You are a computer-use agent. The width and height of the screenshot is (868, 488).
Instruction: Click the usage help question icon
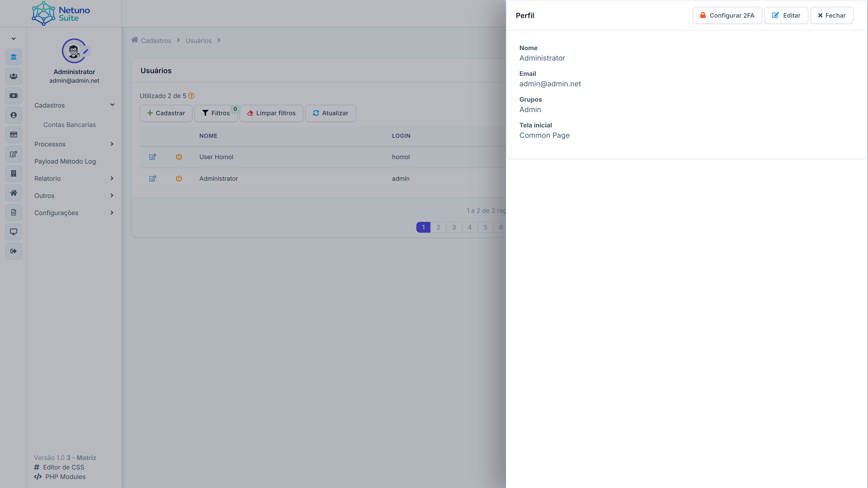point(191,96)
